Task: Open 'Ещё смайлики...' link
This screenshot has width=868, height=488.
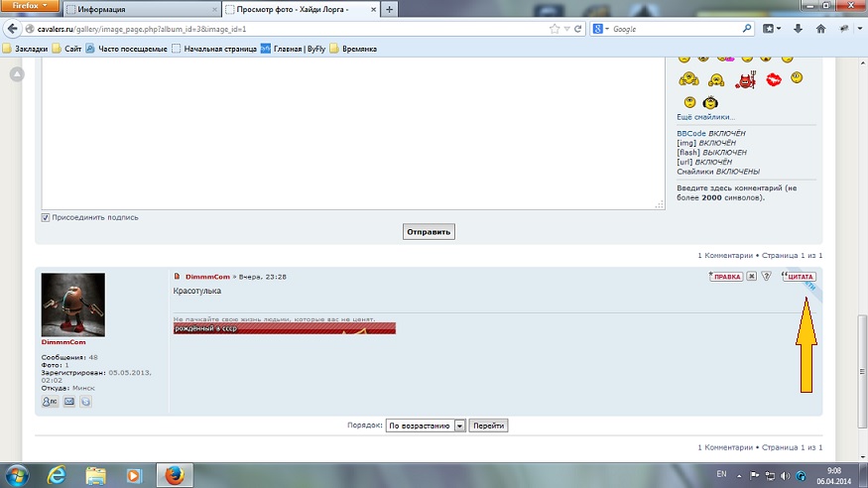Action: coord(706,117)
